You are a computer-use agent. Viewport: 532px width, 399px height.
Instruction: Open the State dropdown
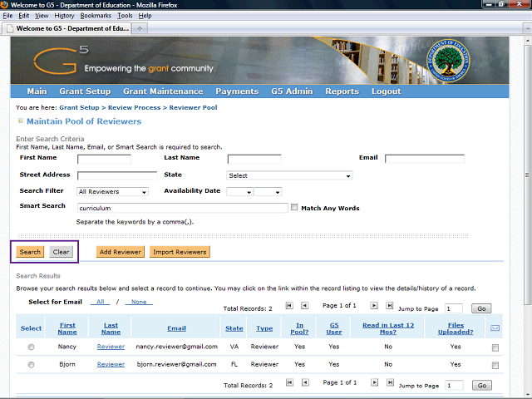[289, 175]
